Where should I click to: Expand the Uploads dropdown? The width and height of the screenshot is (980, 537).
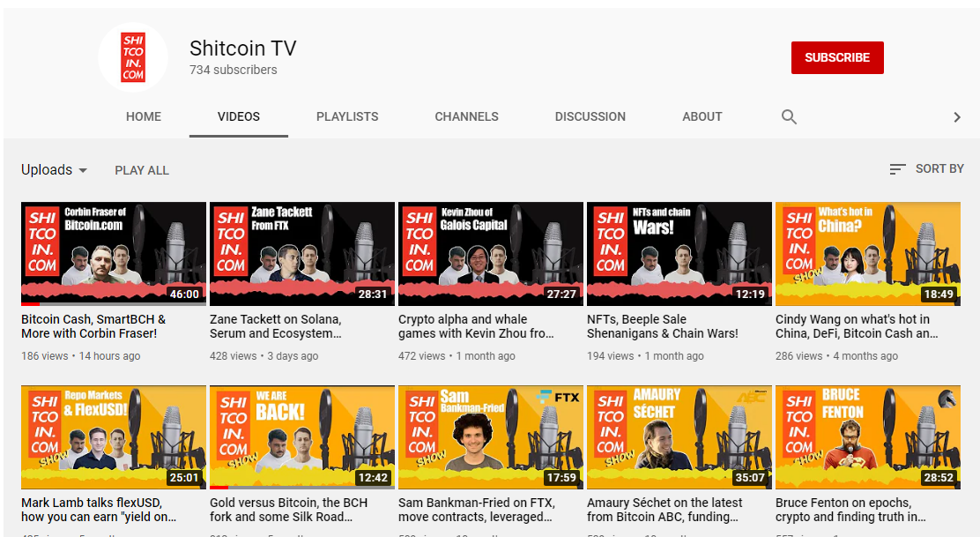55,170
